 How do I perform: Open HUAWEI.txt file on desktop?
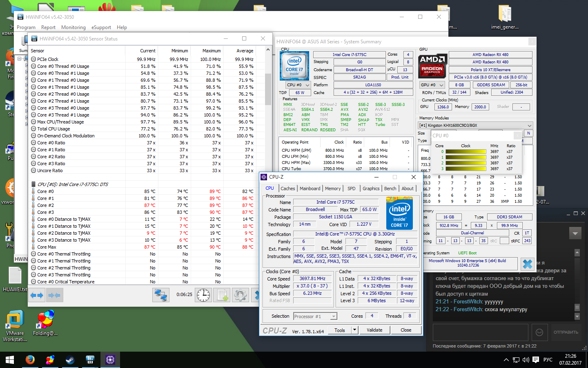pos(15,279)
